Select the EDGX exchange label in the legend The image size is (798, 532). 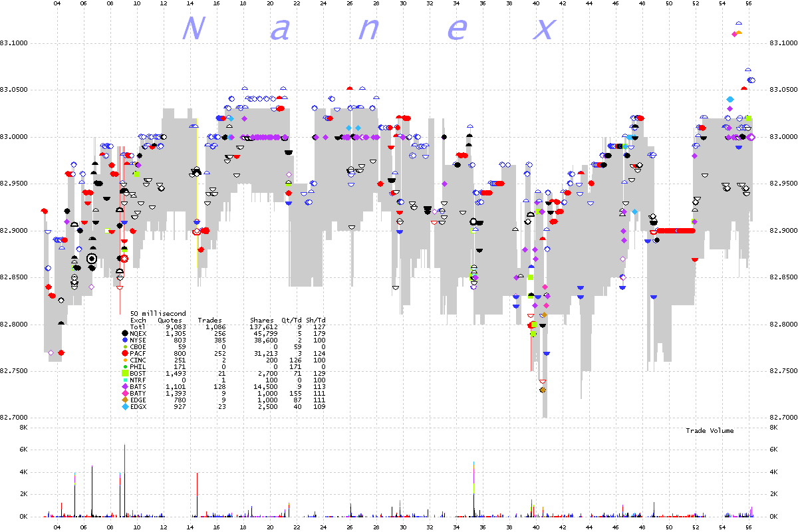(x=138, y=406)
